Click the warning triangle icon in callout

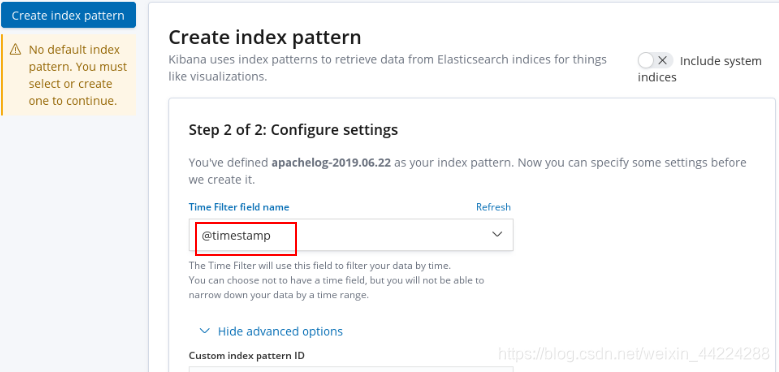click(16, 50)
